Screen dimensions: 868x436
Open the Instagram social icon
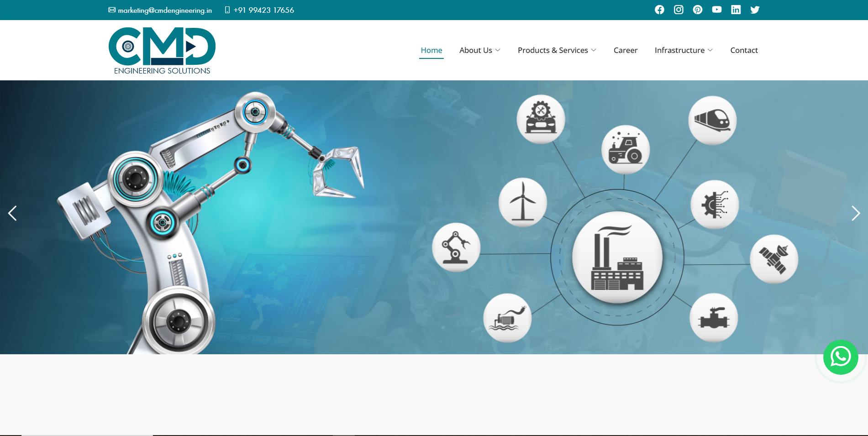[679, 10]
